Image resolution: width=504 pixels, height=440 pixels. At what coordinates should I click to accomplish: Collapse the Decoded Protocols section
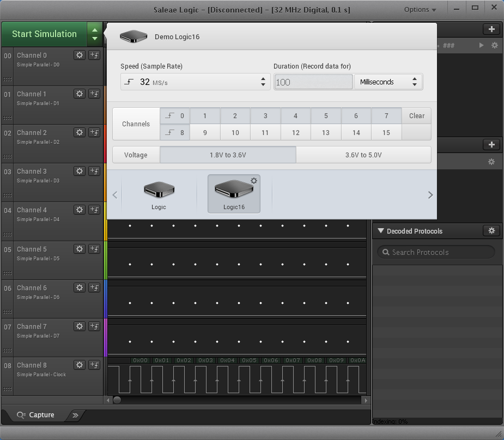pos(381,230)
